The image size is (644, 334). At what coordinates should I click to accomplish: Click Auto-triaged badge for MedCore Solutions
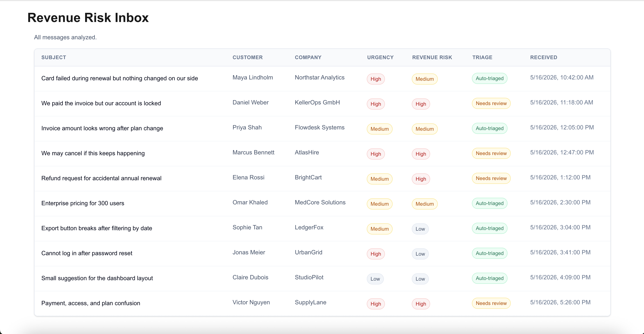pos(489,203)
